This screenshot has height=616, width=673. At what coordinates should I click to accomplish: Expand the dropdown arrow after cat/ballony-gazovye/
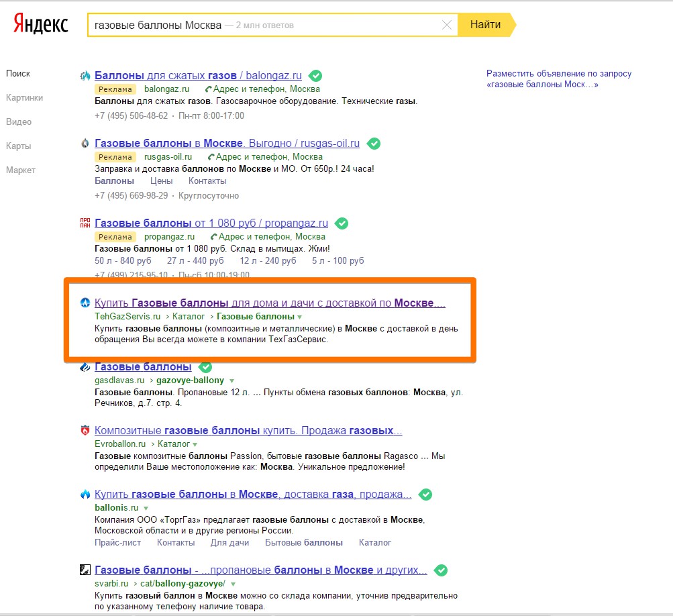point(233,584)
